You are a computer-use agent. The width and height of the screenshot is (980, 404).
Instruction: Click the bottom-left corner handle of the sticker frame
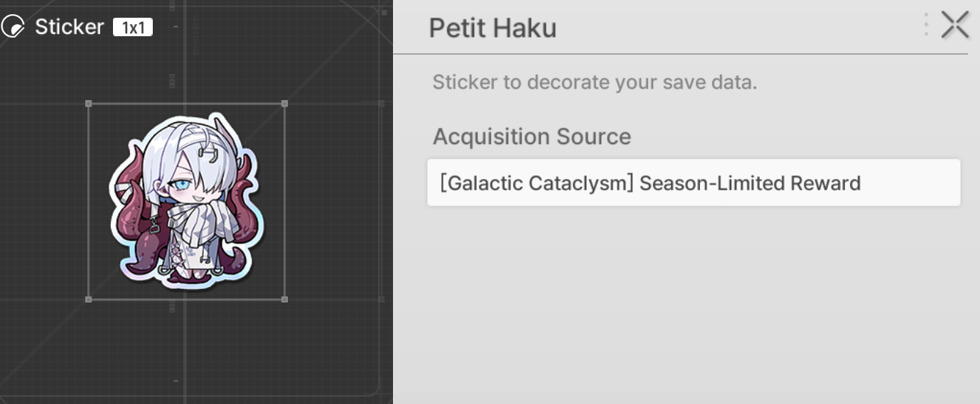[x=89, y=300]
